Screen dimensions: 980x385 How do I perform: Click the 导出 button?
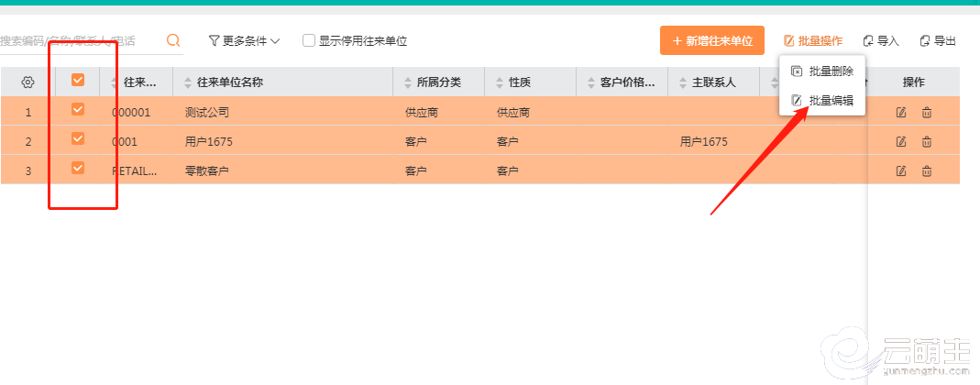point(938,40)
